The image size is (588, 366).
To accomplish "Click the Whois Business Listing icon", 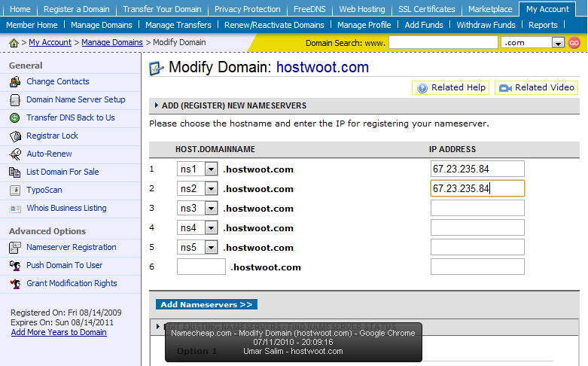I will coord(15,209).
